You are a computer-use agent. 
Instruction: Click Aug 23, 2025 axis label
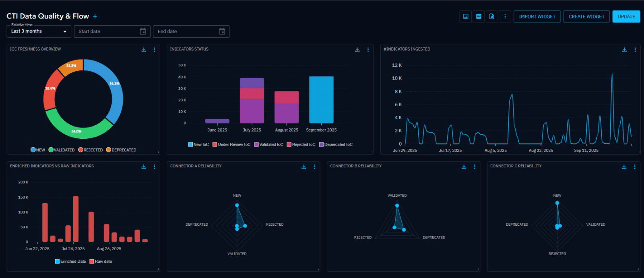[x=541, y=150]
